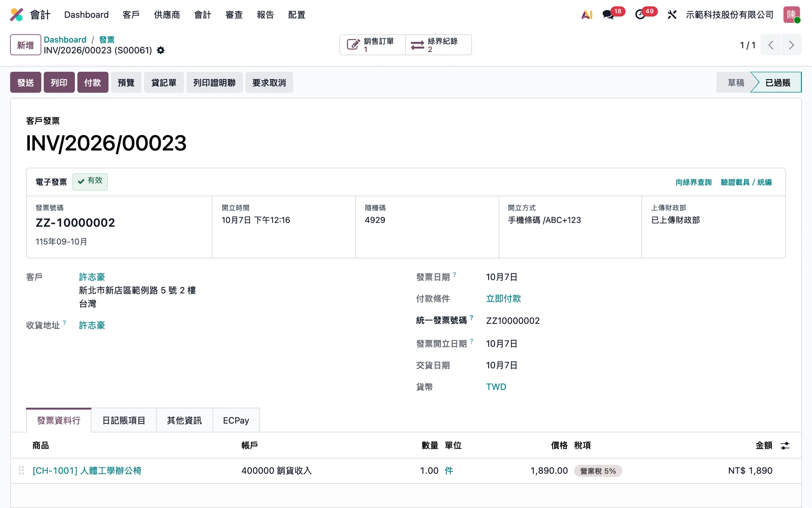
Task: Click the 發票開立日期 help question mark
Action: click(x=471, y=341)
